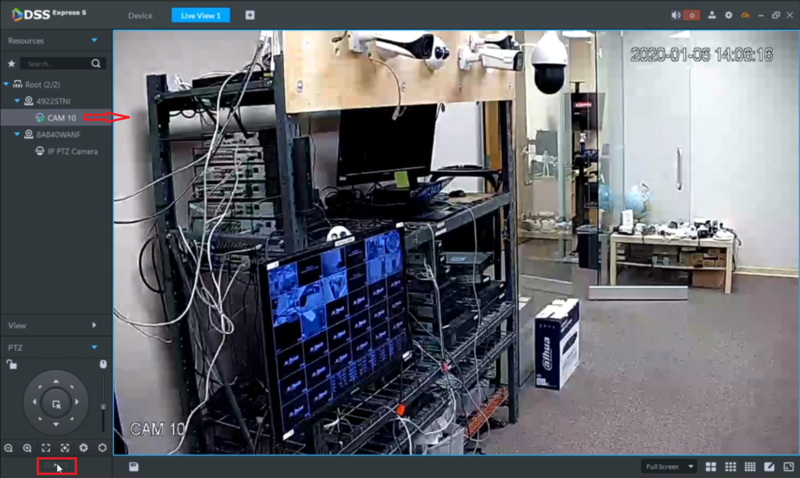
Task: Add a new tab with plus button
Action: (x=249, y=15)
